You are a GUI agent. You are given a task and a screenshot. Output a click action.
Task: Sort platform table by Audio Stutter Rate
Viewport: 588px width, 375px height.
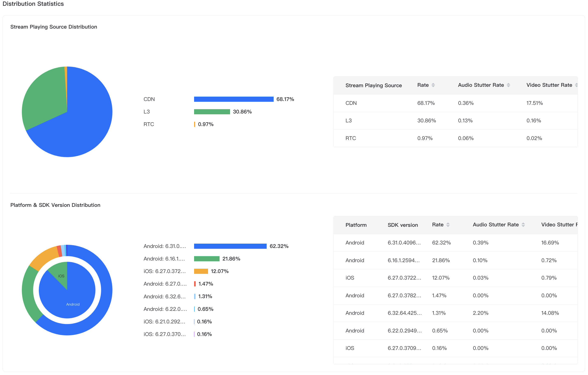tap(523, 225)
